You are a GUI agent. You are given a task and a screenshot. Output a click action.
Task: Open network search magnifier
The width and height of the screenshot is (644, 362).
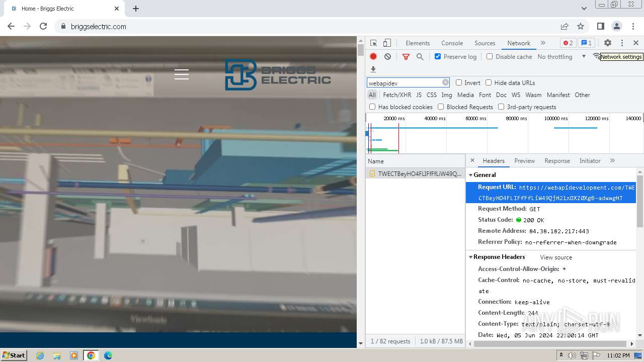[420, 57]
